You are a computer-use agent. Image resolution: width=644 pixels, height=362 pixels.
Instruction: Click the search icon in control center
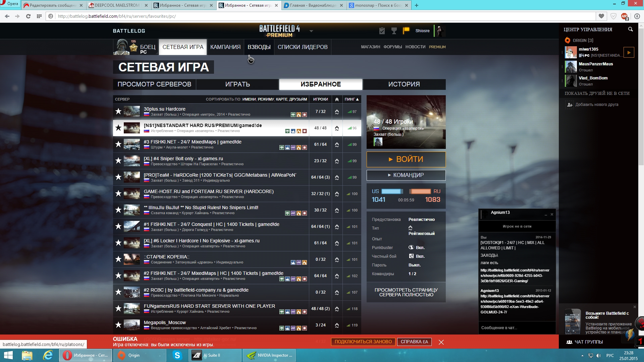(x=630, y=29)
